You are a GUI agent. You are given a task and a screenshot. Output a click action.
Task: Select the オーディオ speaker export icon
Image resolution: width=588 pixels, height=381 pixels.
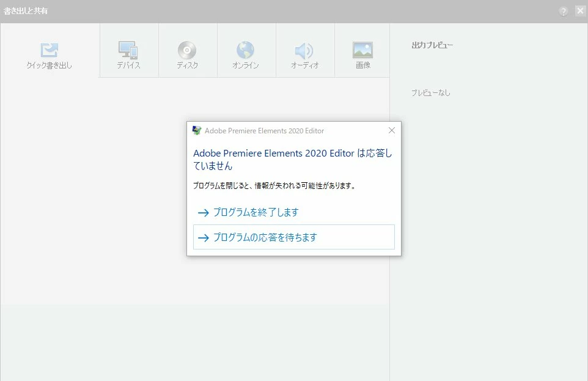point(304,50)
